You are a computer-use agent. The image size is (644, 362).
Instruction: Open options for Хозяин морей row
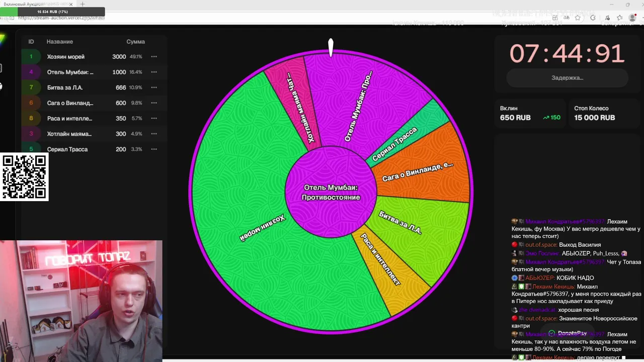click(154, 57)
